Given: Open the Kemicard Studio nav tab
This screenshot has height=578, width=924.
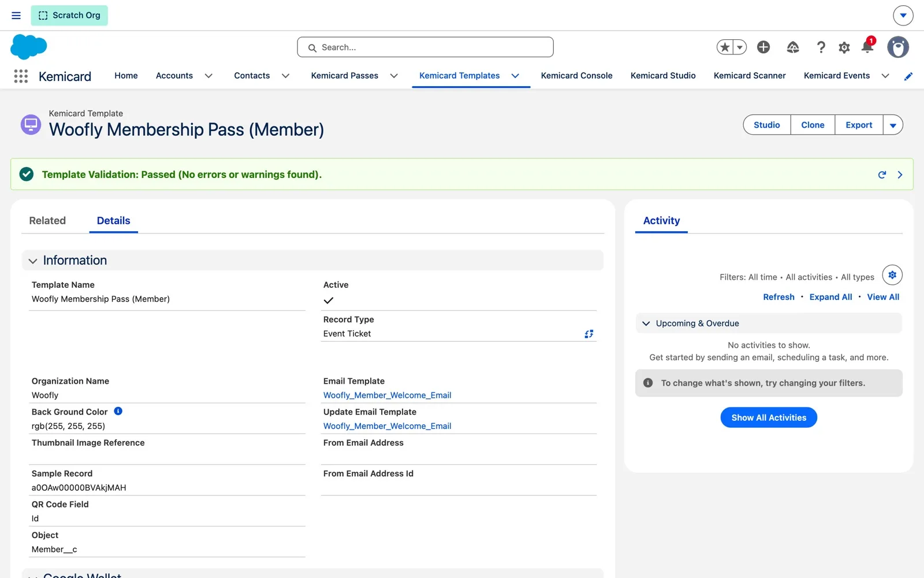Looking at the screenshot, I should [x=663, y=76].
